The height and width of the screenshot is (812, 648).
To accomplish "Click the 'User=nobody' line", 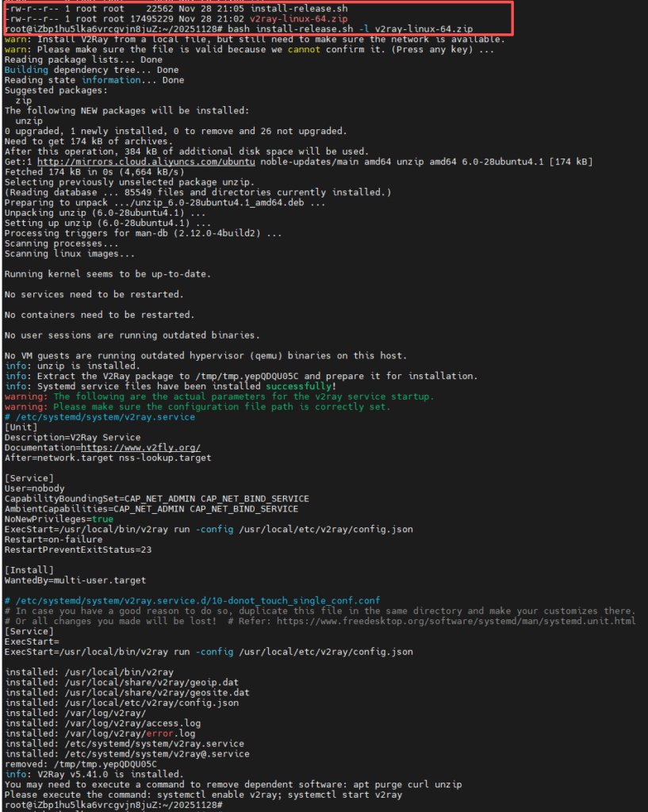I will point(34,488).
